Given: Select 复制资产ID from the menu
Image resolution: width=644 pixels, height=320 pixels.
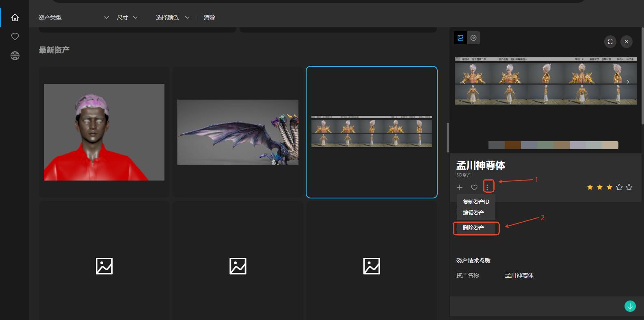Looking at the screenshot, I should 476,202.
